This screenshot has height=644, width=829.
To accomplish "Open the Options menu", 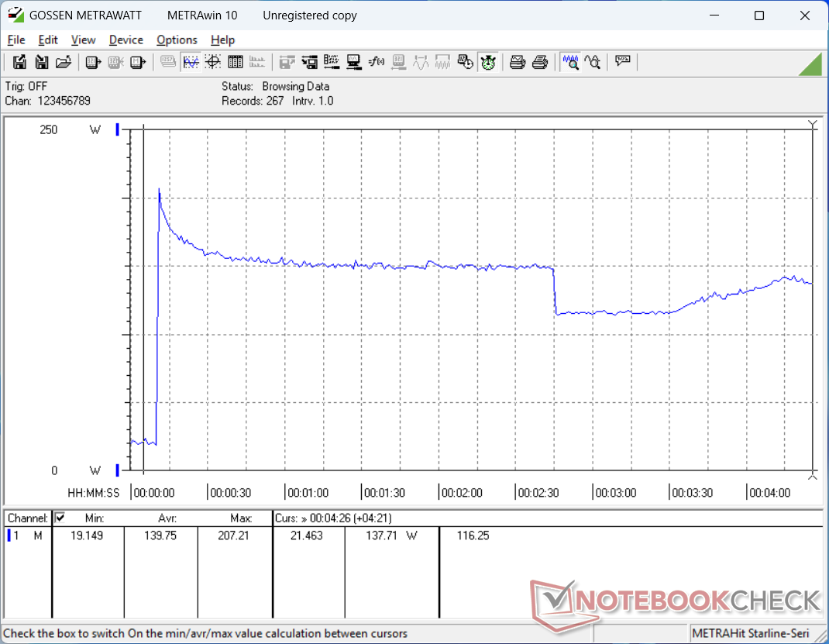I will 177,40.
